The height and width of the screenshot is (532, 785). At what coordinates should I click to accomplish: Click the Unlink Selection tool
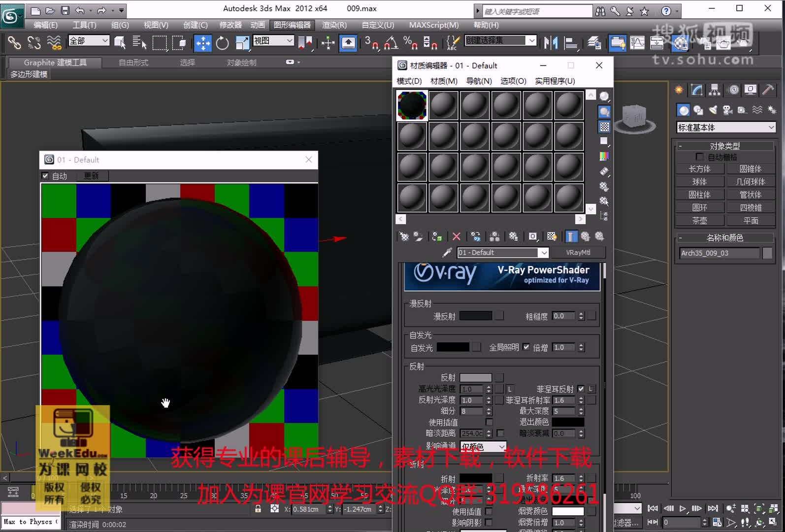[34, 43]
